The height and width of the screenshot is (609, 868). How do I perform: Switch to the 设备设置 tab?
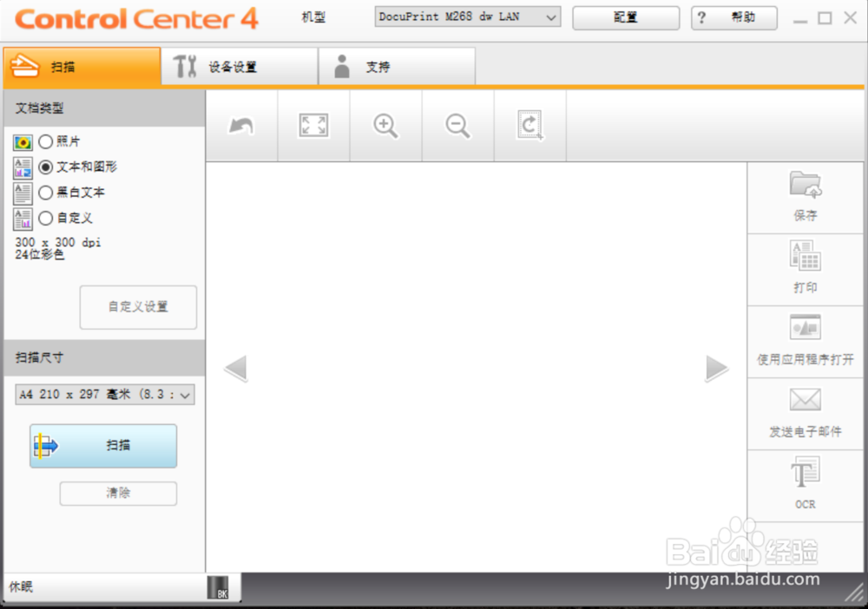[x=240, y=67]
